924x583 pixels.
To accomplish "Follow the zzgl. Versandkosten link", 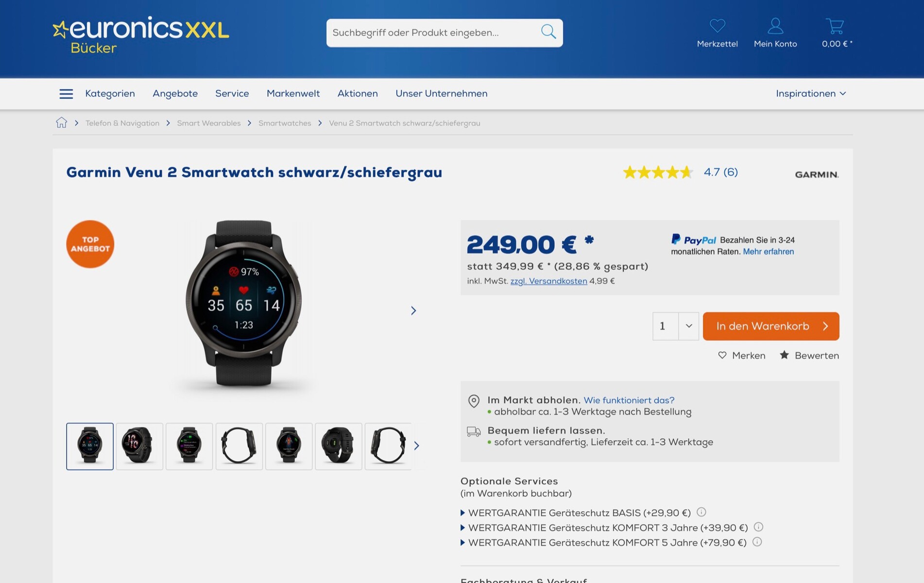I will click(x=548, y=281).
